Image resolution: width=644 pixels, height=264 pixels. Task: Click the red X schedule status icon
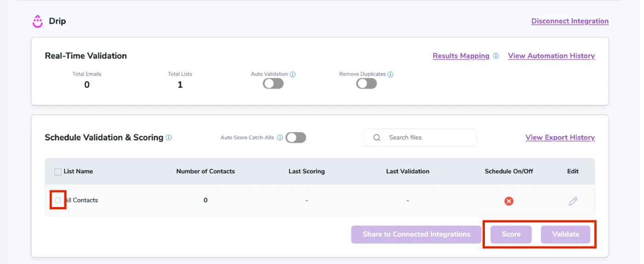pos(509,201)
